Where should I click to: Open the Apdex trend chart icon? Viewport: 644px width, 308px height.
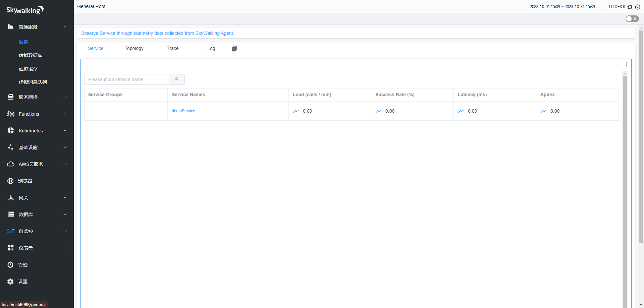(543, 111)
